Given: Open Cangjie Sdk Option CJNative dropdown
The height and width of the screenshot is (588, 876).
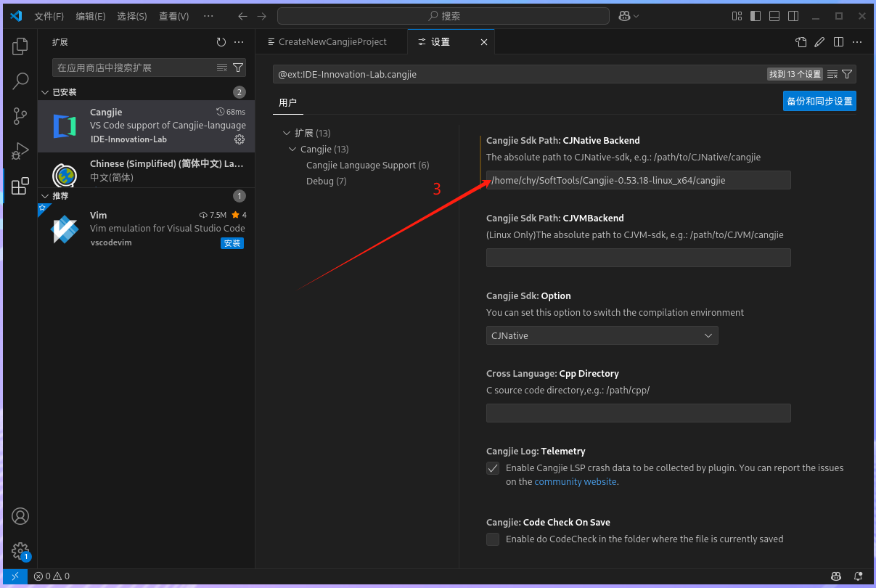Looking at the screenshot, I should point(602,335).
